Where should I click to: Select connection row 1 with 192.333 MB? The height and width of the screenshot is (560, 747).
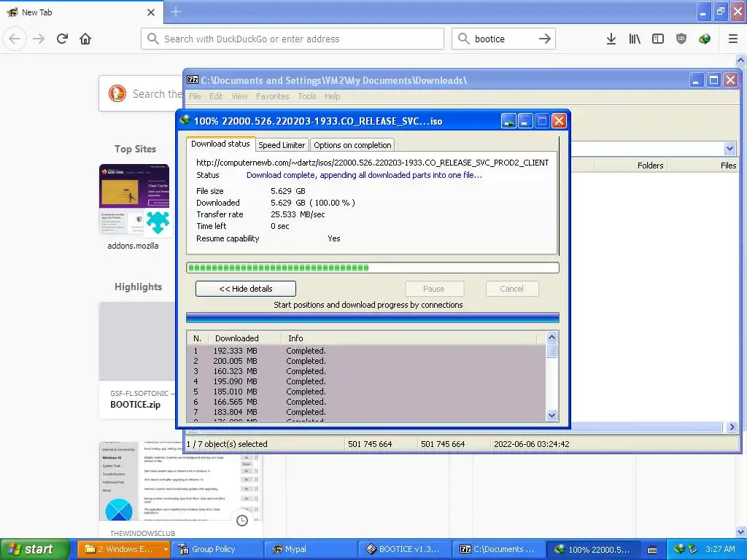(x=366, y=351)
